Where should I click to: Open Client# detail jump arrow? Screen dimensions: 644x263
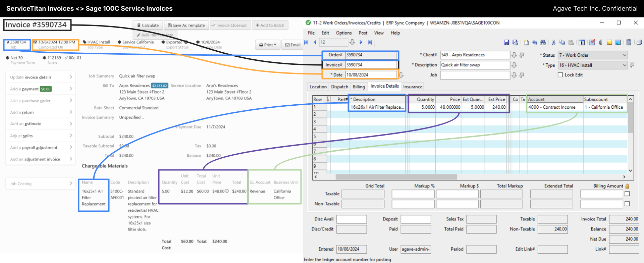click(x=522, y=55)
